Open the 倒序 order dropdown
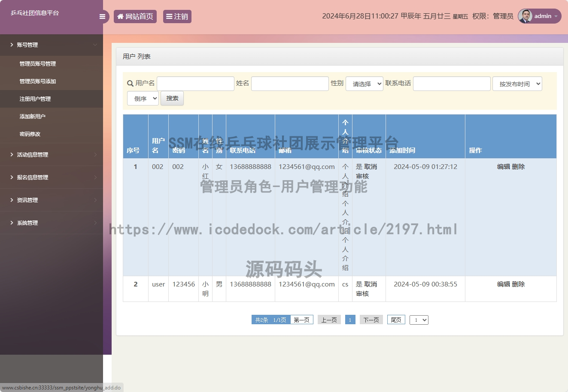Screen dimensions: 568x392 (143, 98)
